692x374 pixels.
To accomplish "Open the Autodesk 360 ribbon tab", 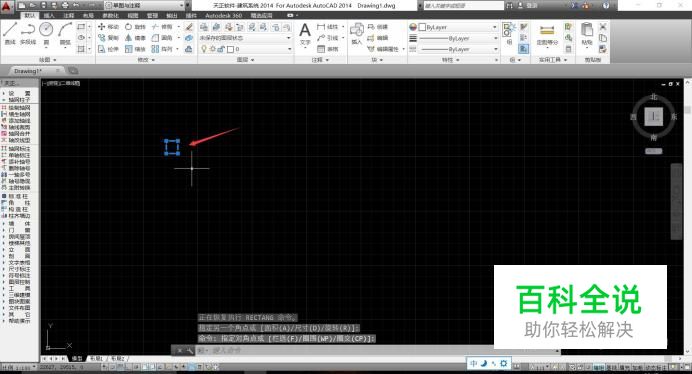I will click(223, 15).
